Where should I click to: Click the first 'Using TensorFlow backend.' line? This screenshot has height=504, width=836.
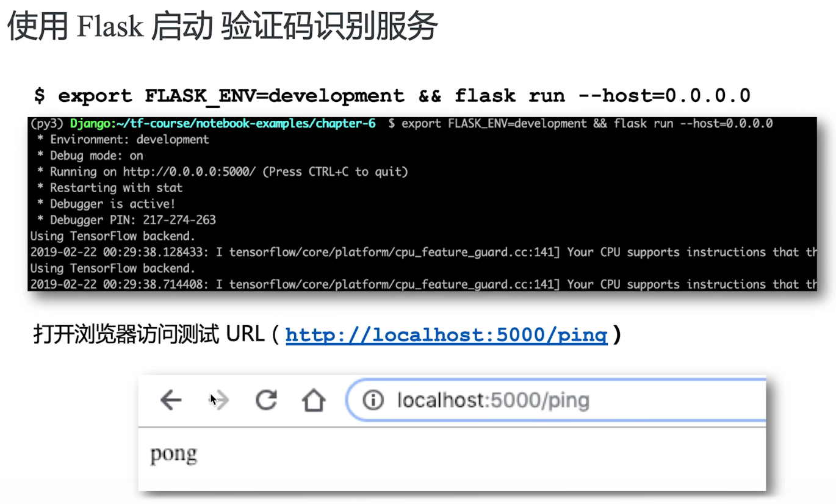click(112, 236)
